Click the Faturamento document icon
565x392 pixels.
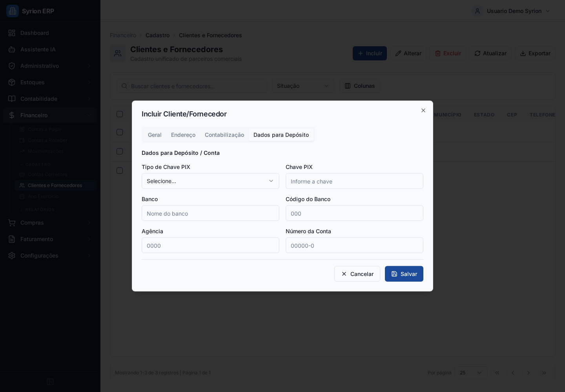click(x=12, y=239)
